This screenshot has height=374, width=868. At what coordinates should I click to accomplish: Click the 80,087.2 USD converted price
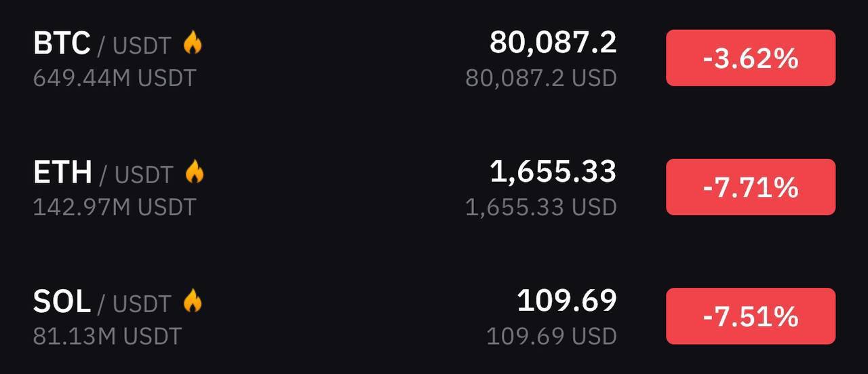541,78
